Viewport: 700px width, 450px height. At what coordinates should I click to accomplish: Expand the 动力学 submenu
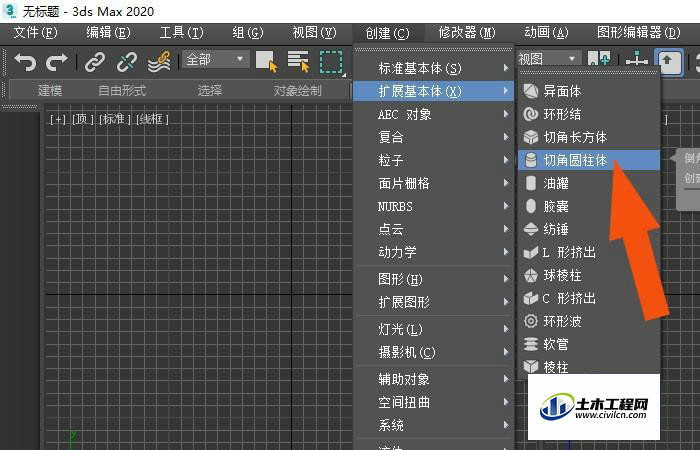[x=433, y=252]
